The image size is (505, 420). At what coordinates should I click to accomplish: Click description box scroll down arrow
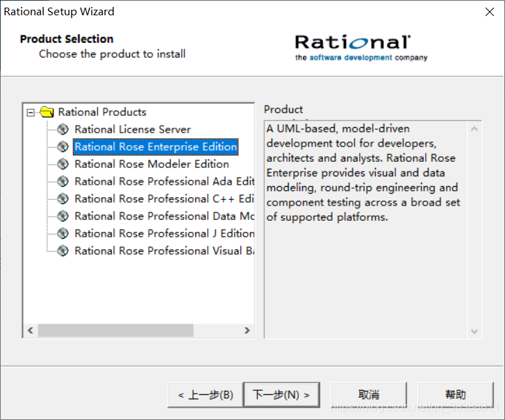474,331
